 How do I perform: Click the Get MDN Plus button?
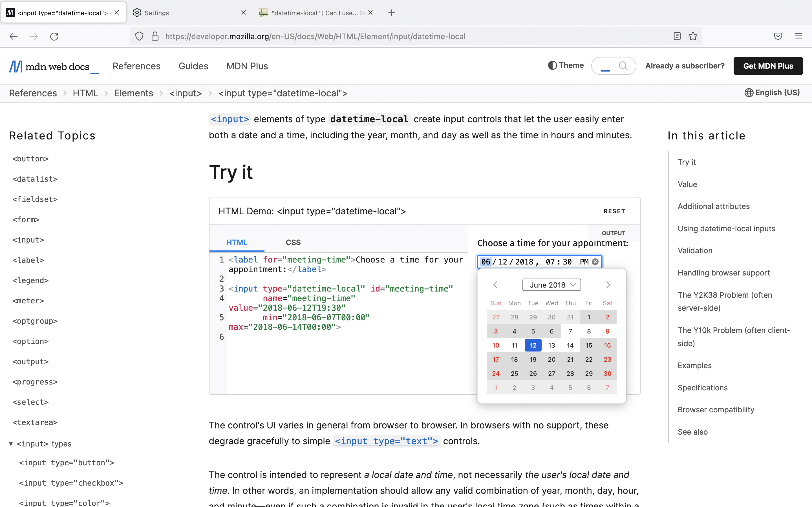[x=768, y=66]
